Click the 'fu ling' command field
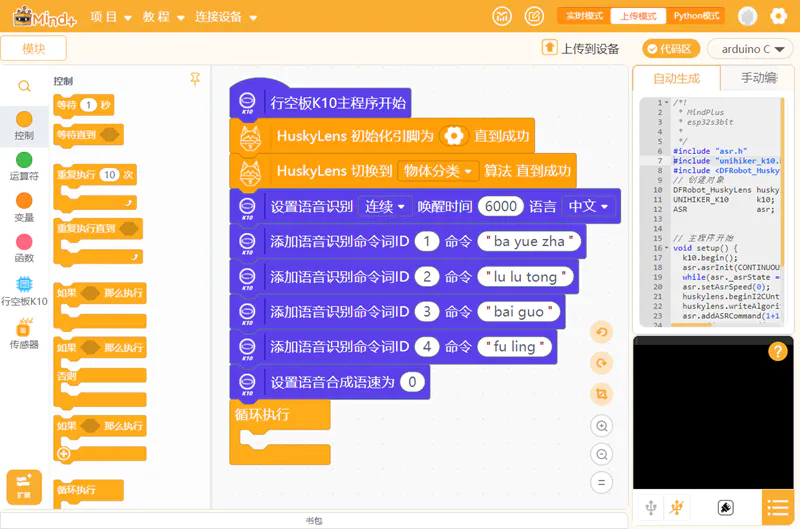Viewport: 800px width, 529px height. click(x=515, y=347)
